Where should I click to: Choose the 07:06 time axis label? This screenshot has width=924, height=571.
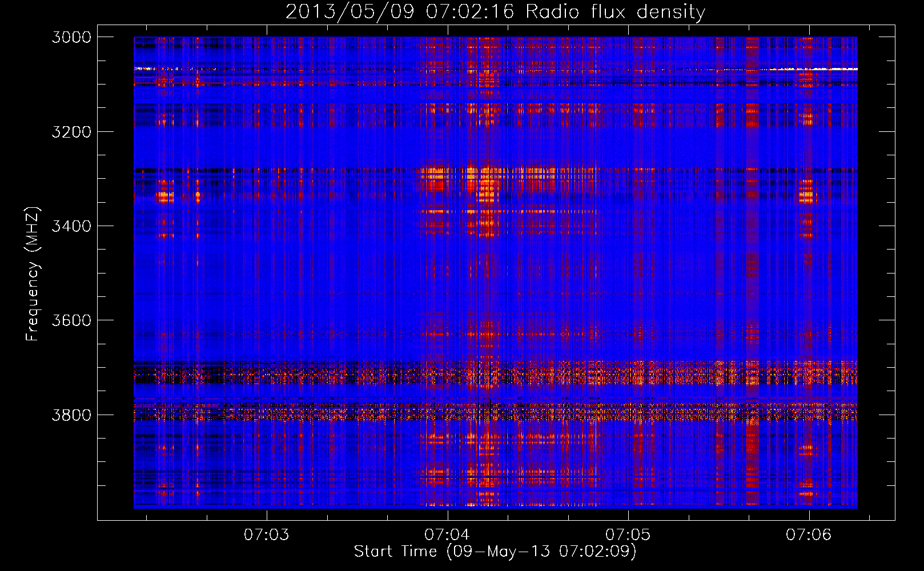809,535
